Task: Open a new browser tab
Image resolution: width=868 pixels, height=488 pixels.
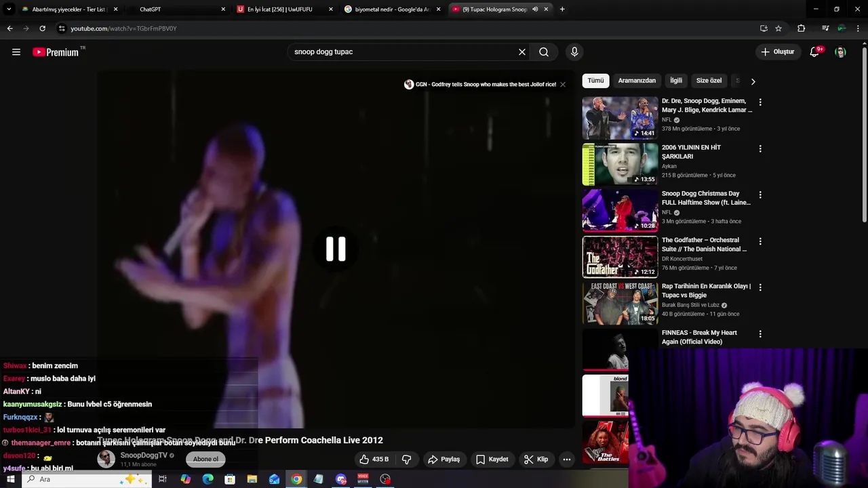Action: point(562,9)
